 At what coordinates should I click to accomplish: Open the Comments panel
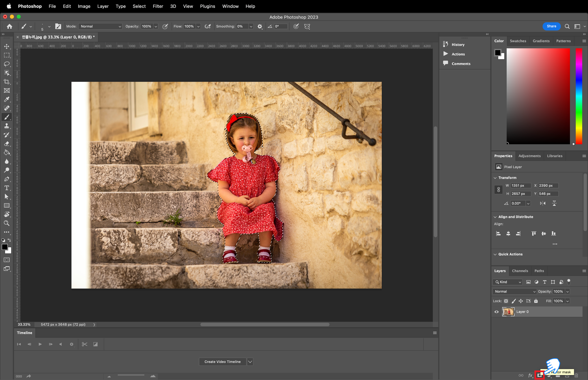tap(461, 64)
